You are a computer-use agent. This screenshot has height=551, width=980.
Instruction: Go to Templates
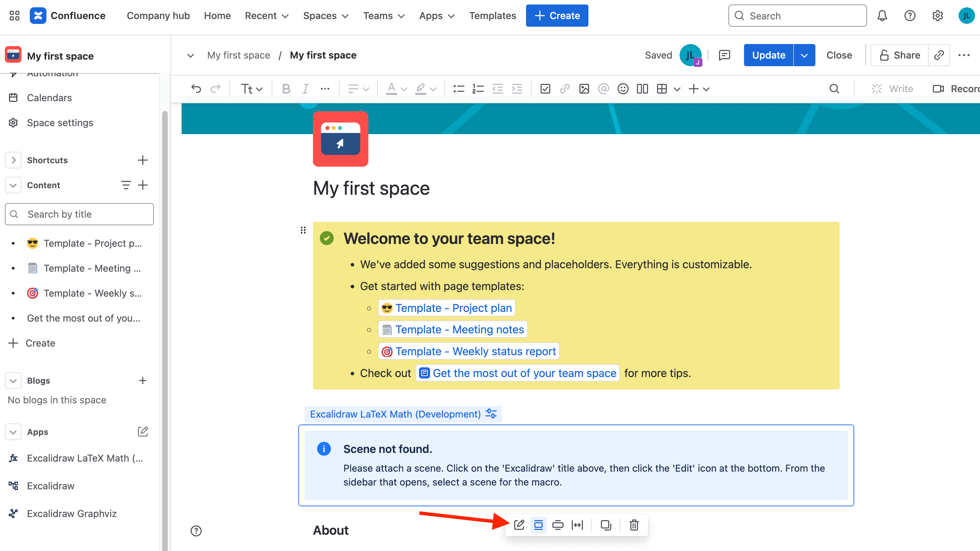tap(492, 16)
